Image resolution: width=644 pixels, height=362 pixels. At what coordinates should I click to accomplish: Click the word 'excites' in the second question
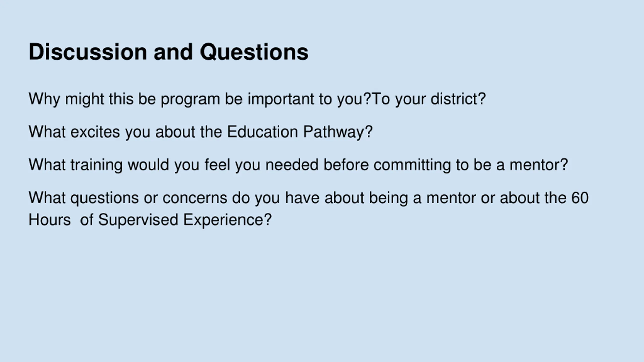95,132
